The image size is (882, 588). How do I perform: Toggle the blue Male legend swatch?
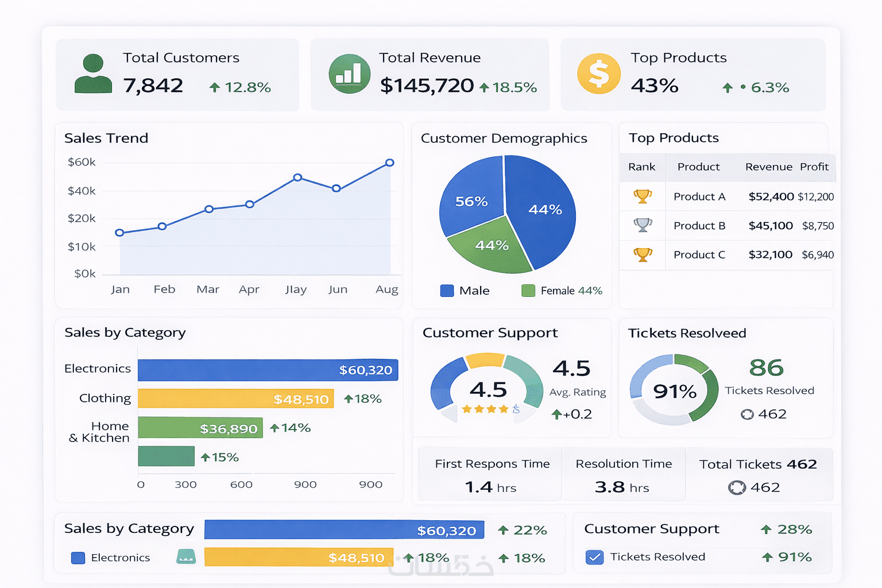click(447, 291)
